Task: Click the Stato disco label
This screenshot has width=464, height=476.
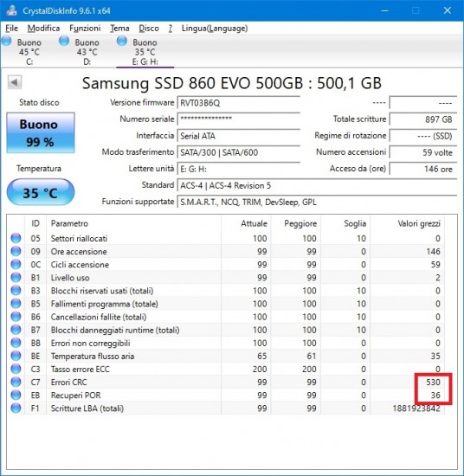Action: [x=39, y=102]
